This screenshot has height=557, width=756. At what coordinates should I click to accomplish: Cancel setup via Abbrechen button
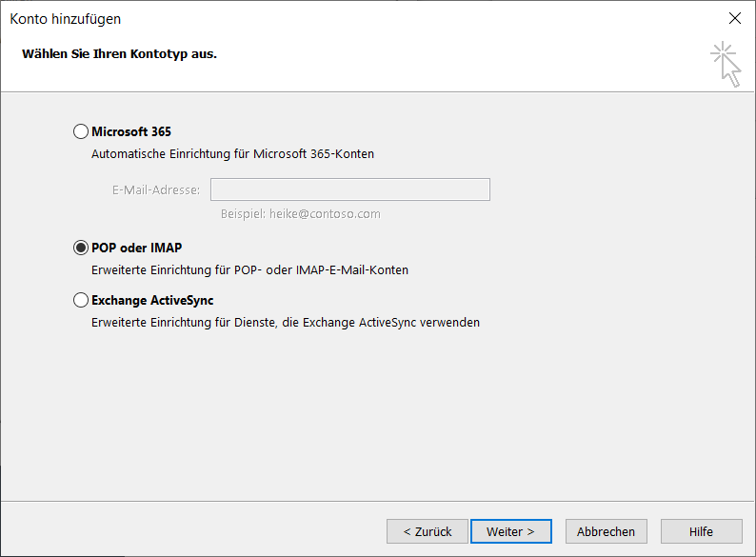[x=607, y=531]
